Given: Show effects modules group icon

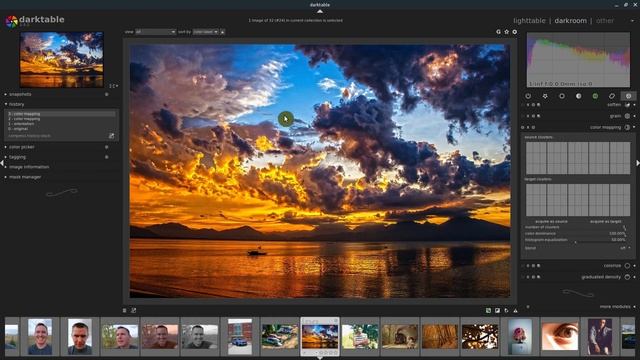Looking at the screenshot, I should coord(629,96).
